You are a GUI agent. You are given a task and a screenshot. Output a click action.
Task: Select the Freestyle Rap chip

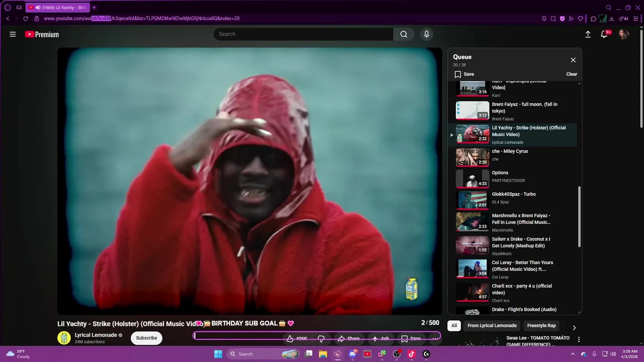[541, 326]
